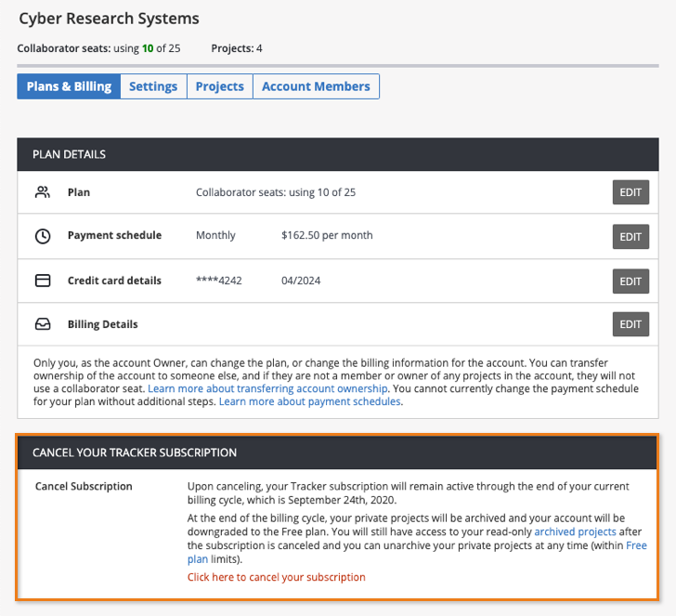
Task: Click the Plan people icon
Action: pos(43,192)
